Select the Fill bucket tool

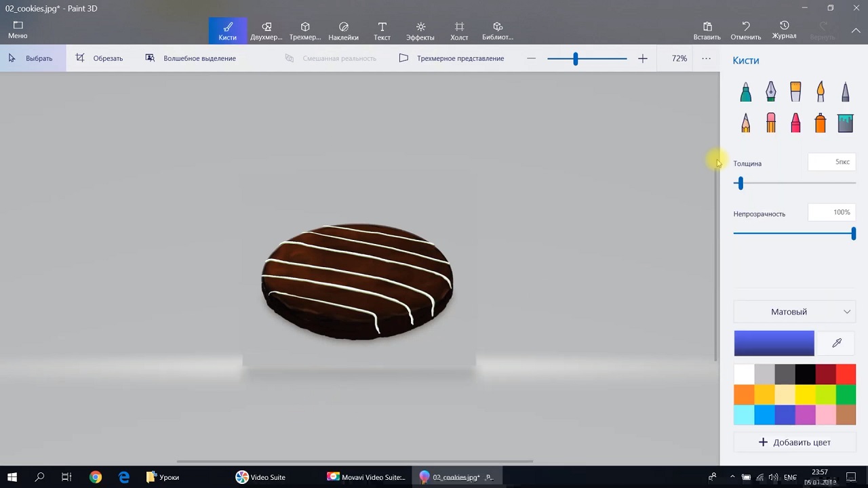(x=845, y=123)
